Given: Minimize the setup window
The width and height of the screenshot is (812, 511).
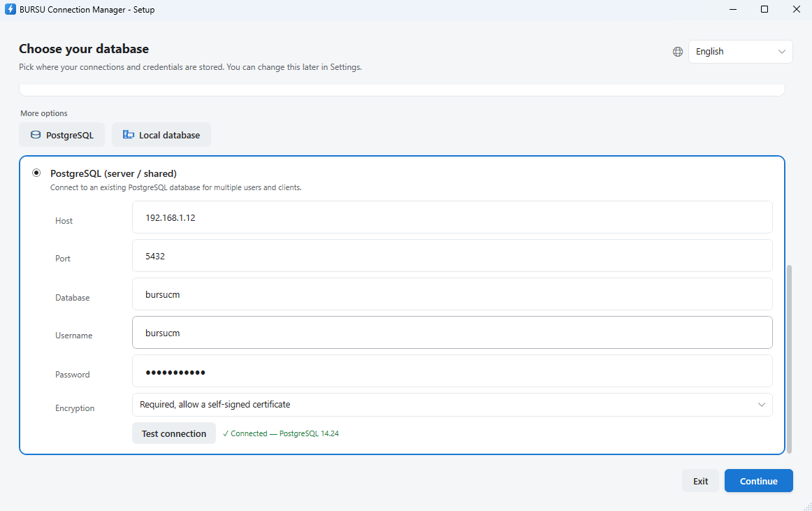Looking at the screenshot, I should 733,9.
